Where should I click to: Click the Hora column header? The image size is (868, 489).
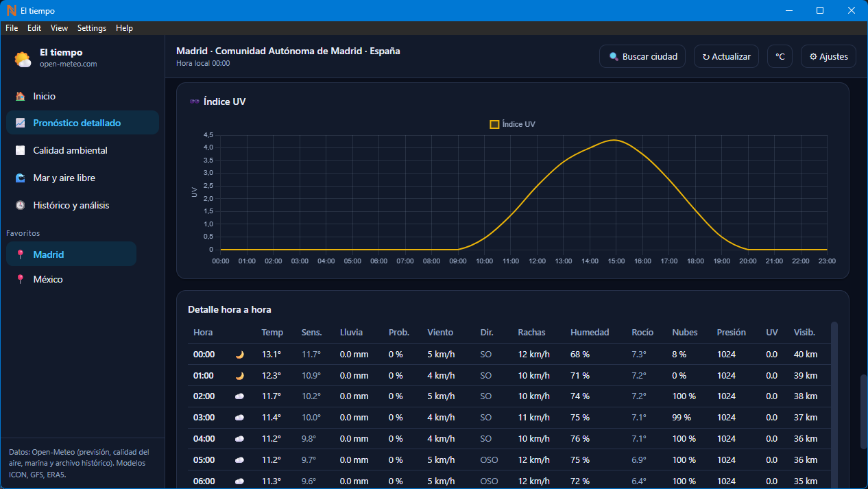tap(203, 333)
